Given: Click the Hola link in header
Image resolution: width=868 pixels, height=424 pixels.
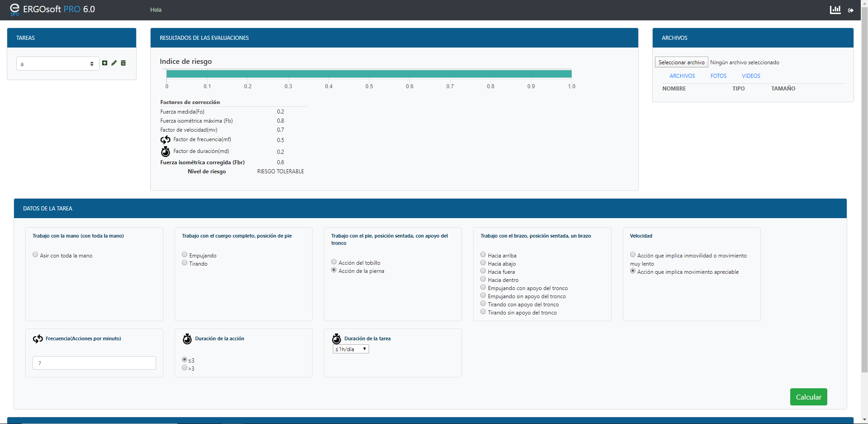Looking at the screenshot, I should pos(156,10).
